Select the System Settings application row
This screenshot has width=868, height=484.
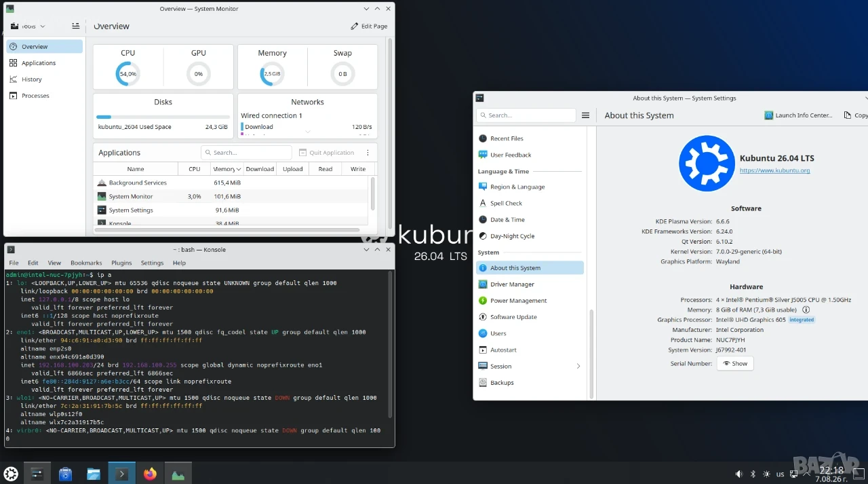tap(231, 210)
